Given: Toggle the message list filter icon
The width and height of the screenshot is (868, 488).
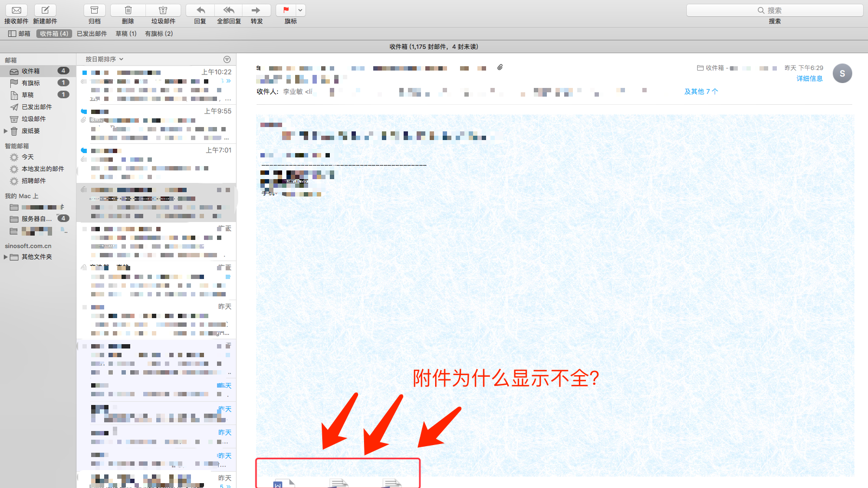Looking at the screenshot, I should [x=227, y=59].
